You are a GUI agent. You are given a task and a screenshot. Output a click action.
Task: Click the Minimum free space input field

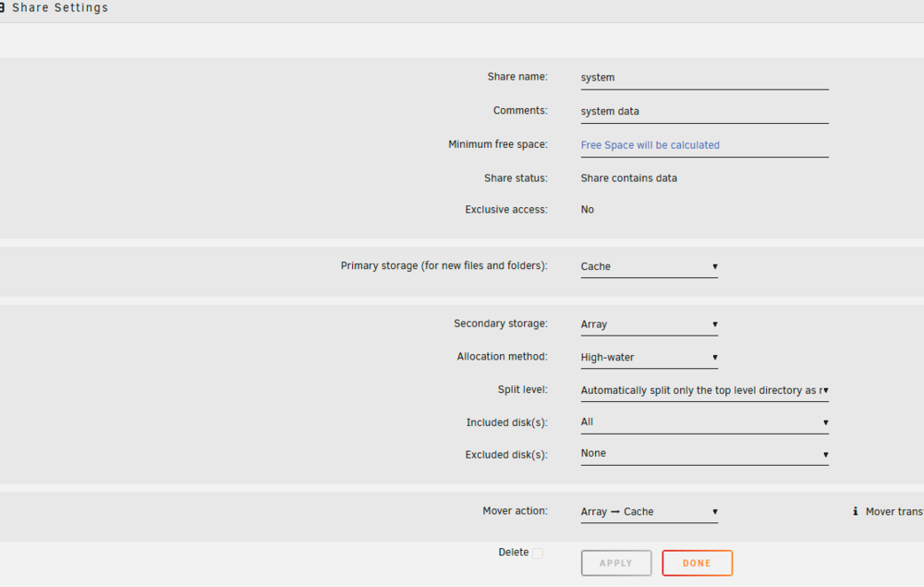704,145
